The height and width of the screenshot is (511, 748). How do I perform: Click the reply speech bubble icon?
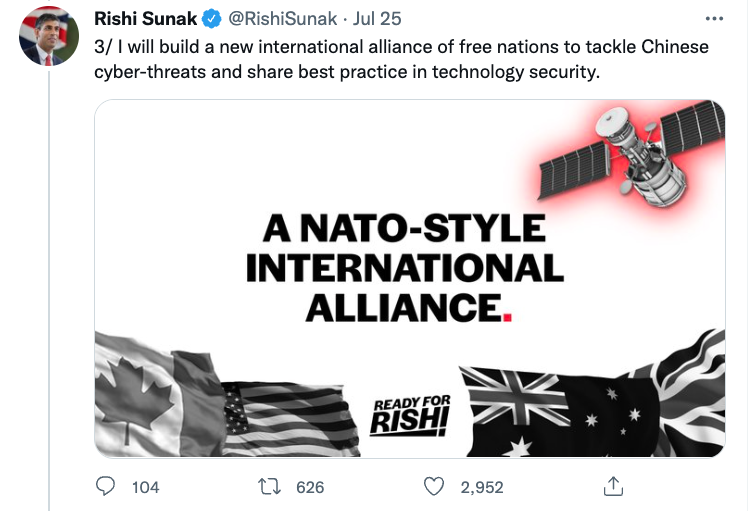tap(105, 487)
